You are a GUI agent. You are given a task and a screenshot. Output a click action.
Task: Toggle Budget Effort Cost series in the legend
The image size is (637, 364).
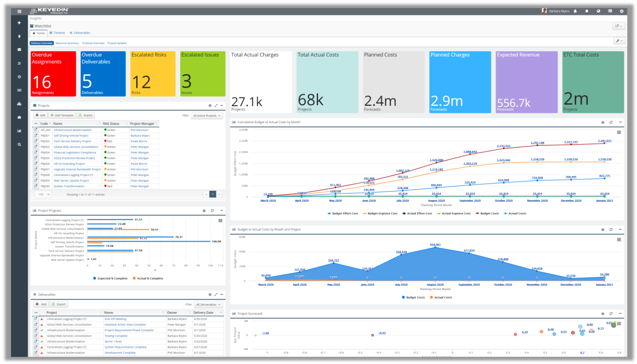coord(343,214)
